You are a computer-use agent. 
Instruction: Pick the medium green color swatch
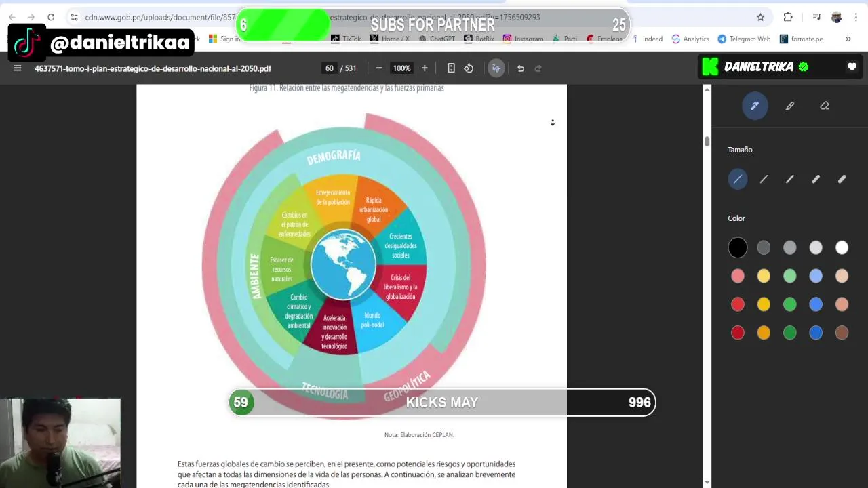pos(790,304)
